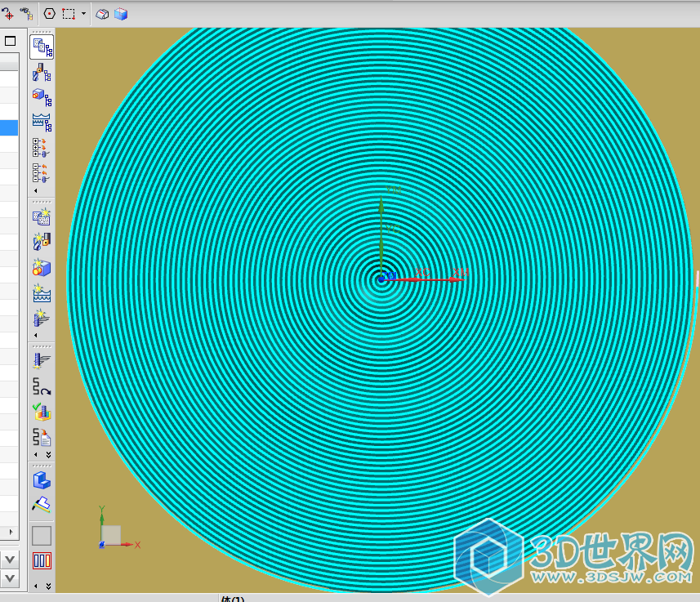Click the sheet surface tool icon
Viewport: 700px width, 602px height.
[x=42, y=505]
